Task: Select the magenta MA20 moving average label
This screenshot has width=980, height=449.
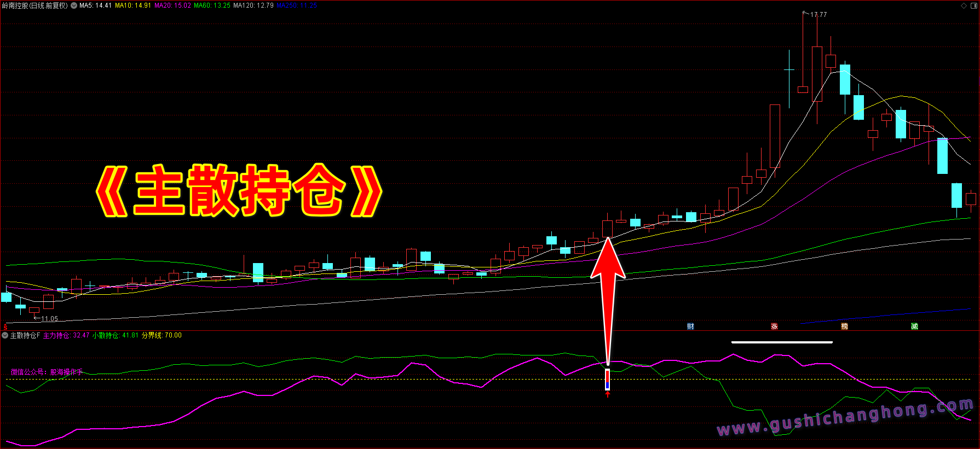Action: 172,5
